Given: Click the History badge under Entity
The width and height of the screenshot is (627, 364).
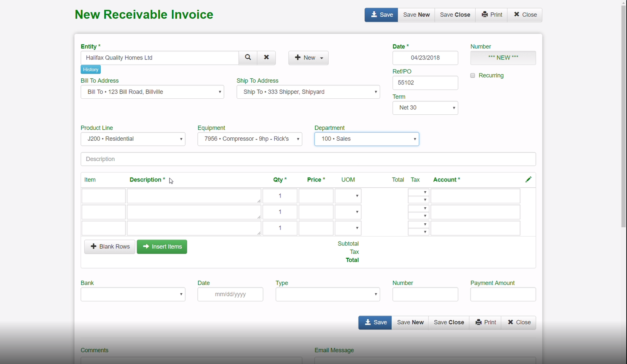Looking at the screenshot, I should click(91, 70).
